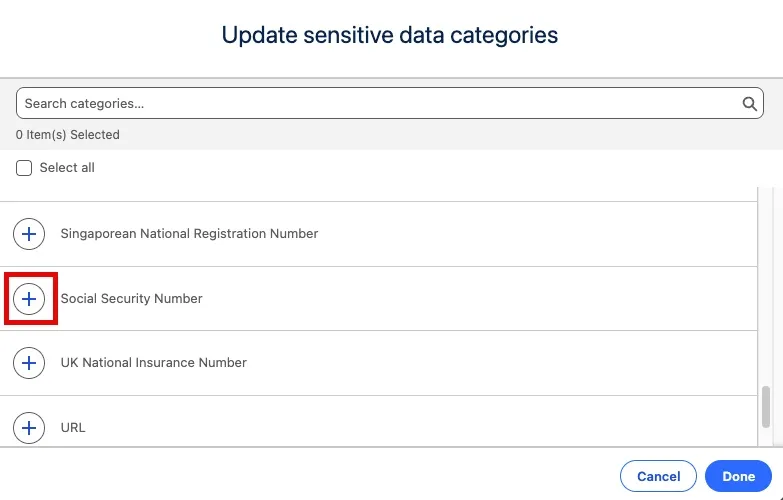Click the Select all label text
Image resolution: width=783 pixels, height=500 pixels.
(x=67, y=168)
